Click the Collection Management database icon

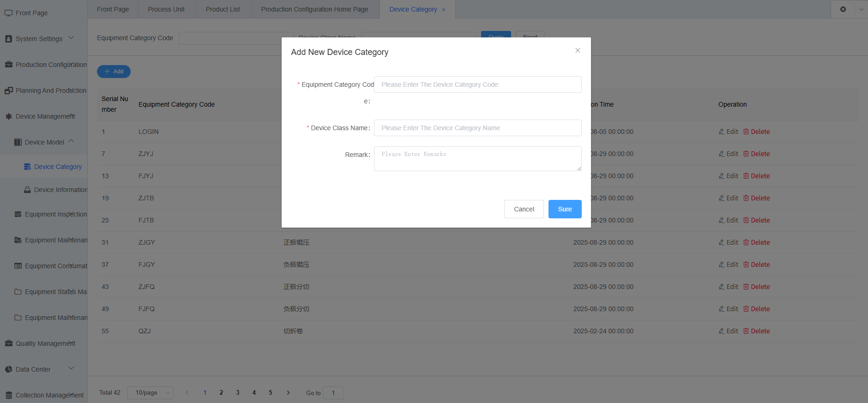tap(8, 395)
